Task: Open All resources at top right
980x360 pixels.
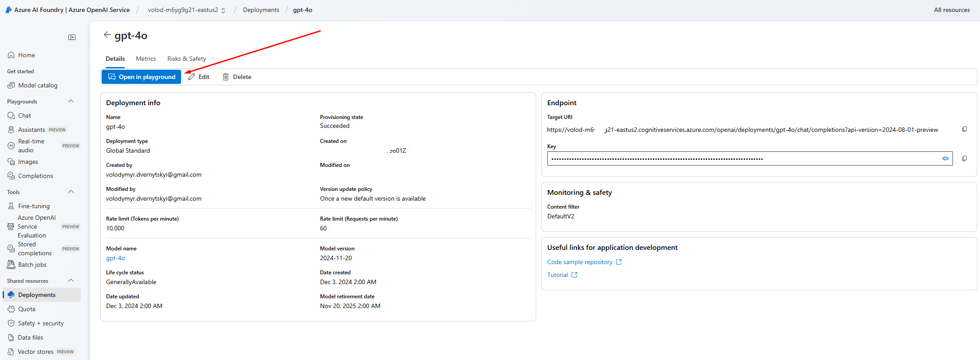Action: pos(952,10)
